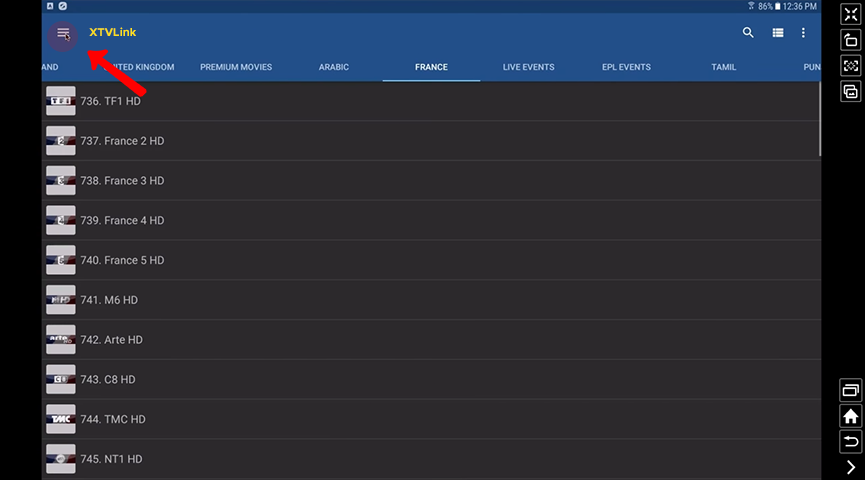Open the France 2 HD logo thumbnail
Screen dimensions: 865x480
61,141
